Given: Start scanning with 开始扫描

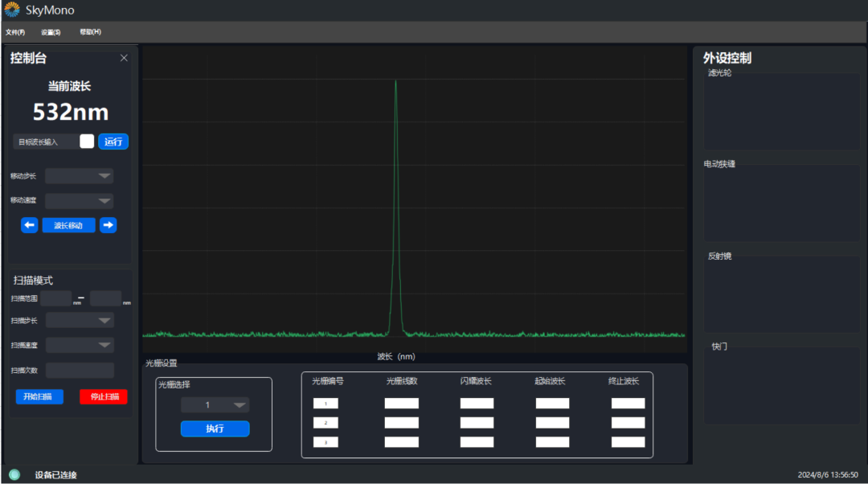Looking at the screenshot, I should tap(39, 396).
